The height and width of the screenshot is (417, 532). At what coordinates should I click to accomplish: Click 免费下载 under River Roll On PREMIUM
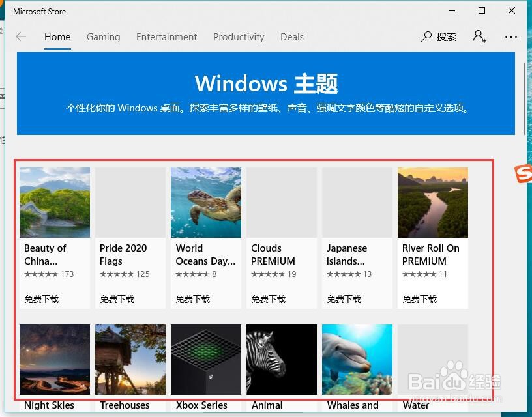[420, 299]
